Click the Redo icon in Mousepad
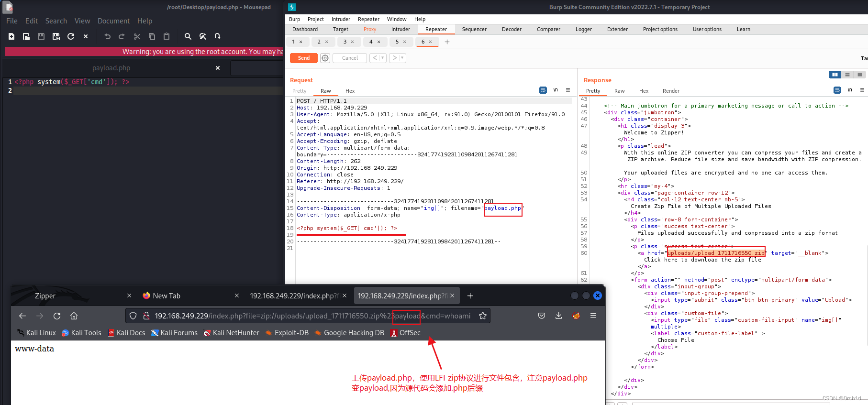868x405 pixels. tap(122, 36)
